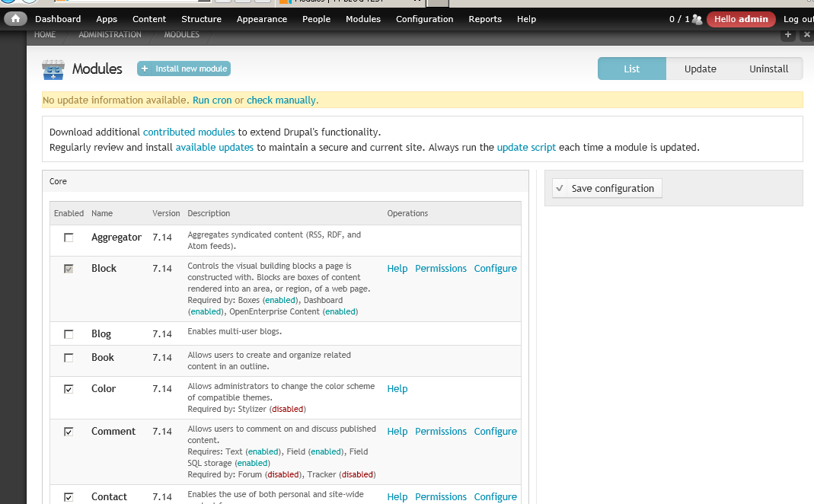Switch to the List tab
Image resolution: width=814 pixels, height=504 pixels.
632,69
